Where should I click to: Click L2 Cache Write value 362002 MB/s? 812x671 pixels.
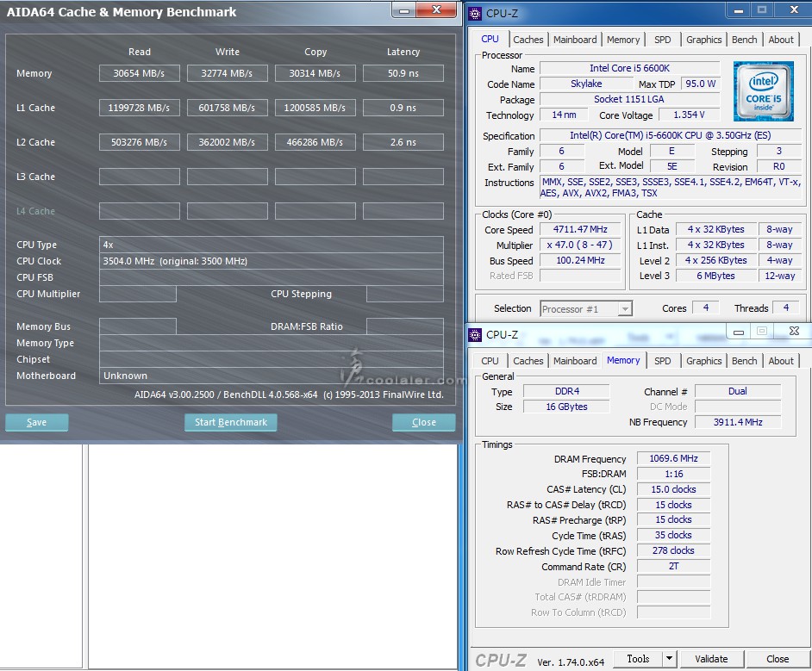227,142
